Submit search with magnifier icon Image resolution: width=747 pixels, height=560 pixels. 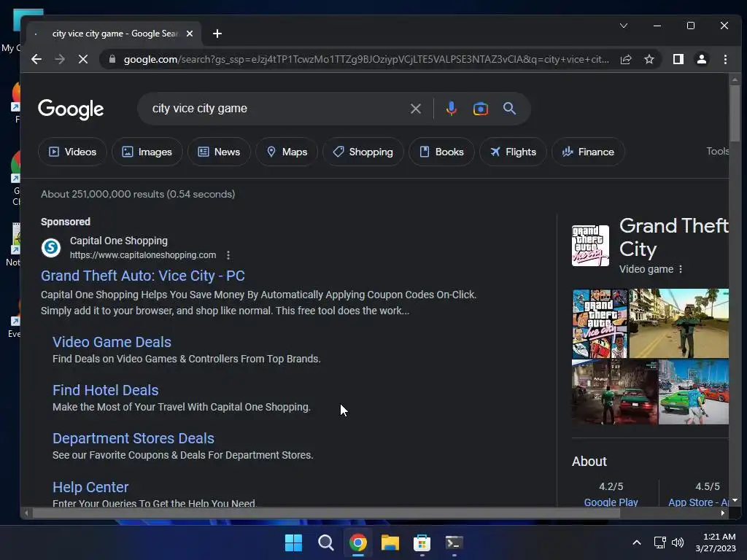pos(509,109)
